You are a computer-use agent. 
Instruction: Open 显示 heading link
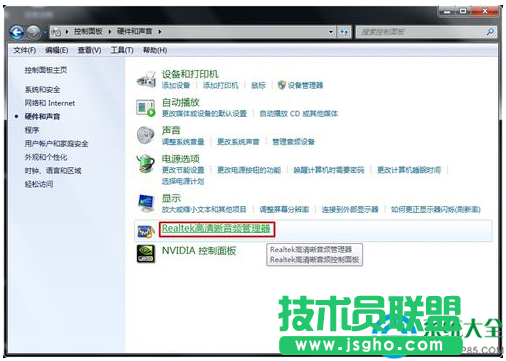171,198
